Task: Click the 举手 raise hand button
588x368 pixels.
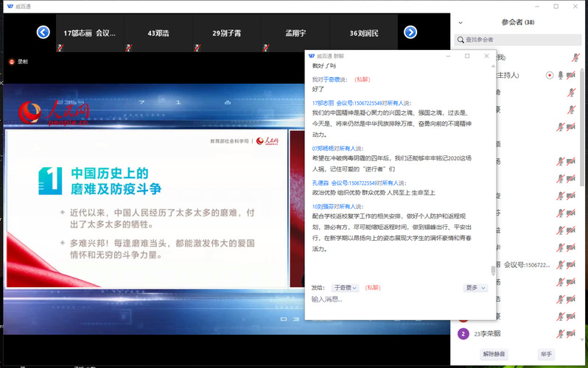Action: pos(545,355)
